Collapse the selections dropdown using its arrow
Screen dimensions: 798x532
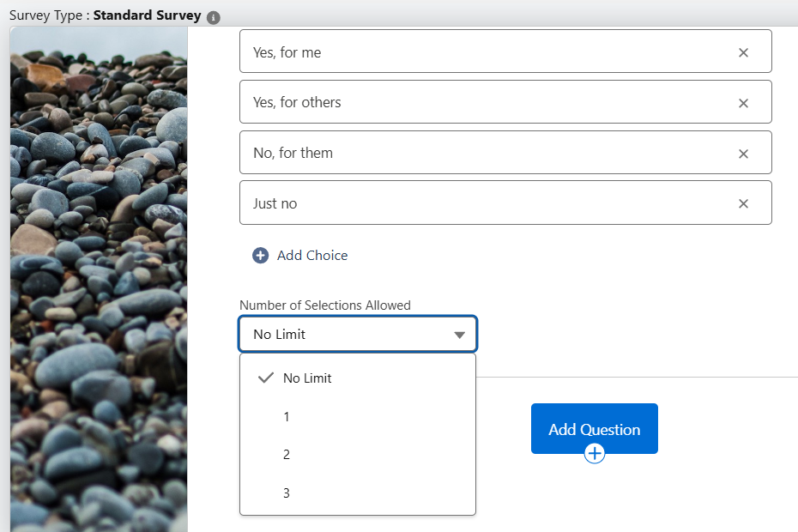tap(459, 335)
